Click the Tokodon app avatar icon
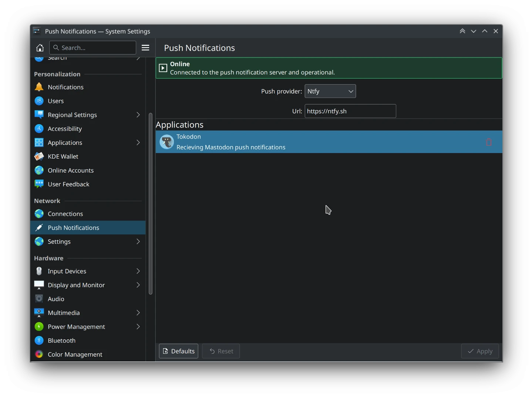The image size is (532, 397). click(167, 142)
